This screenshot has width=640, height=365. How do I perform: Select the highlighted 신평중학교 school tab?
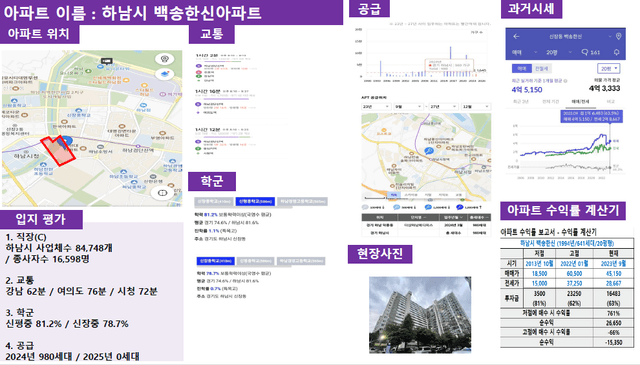(x=255, y=202)
